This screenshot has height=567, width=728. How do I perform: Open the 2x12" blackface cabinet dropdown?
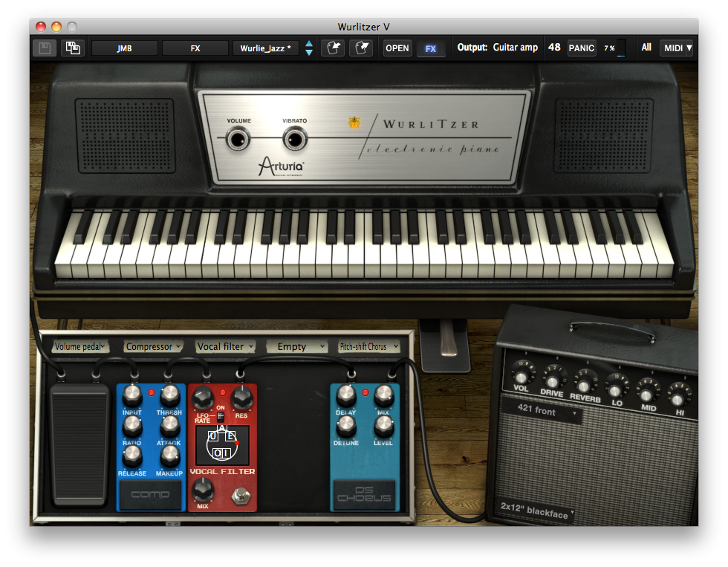(x=536, y=511)
